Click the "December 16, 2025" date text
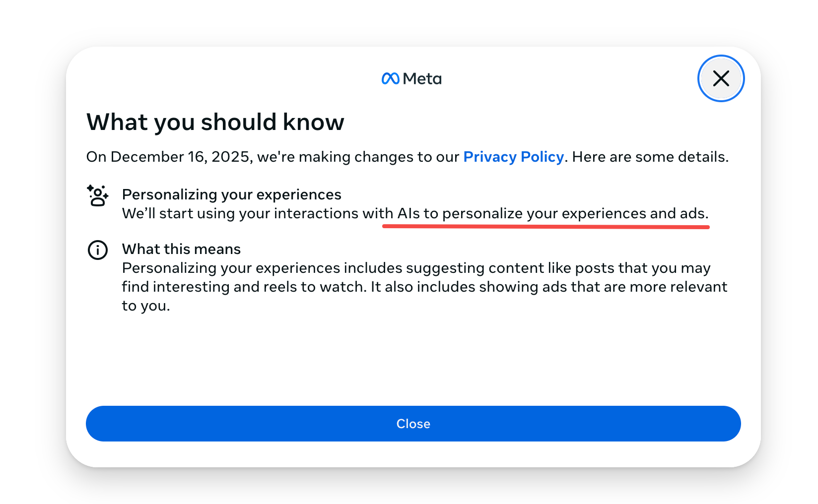This screenshot has height=504, width=818. click(181, 157)
